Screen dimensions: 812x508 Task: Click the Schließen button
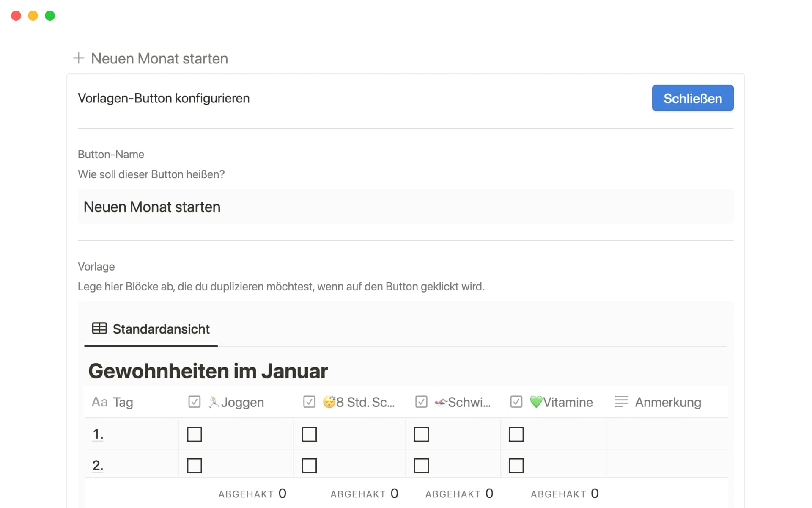[x=692, y=98]
